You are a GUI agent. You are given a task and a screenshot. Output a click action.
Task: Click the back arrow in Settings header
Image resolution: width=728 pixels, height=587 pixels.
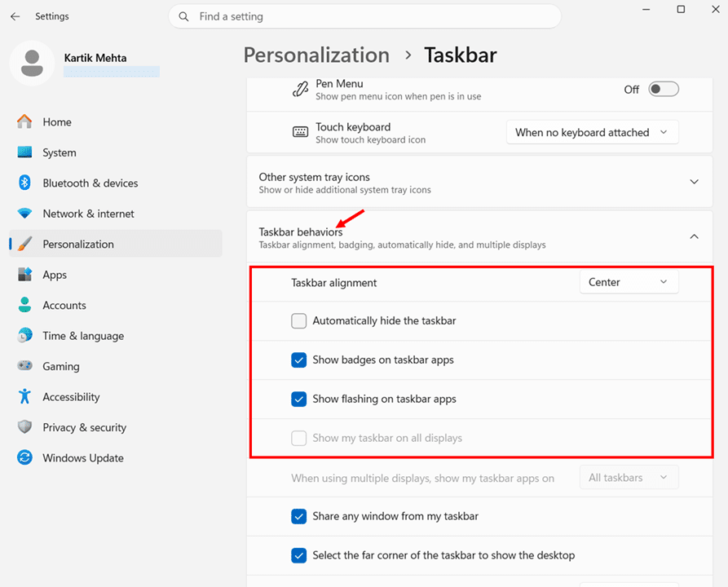click(15, 16)
